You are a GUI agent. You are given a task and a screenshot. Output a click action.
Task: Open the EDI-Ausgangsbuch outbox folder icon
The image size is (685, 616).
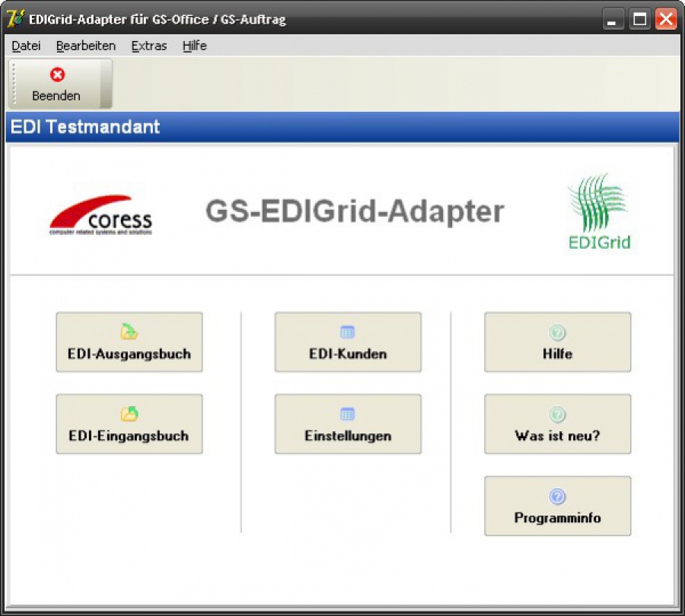coord(129,332)
